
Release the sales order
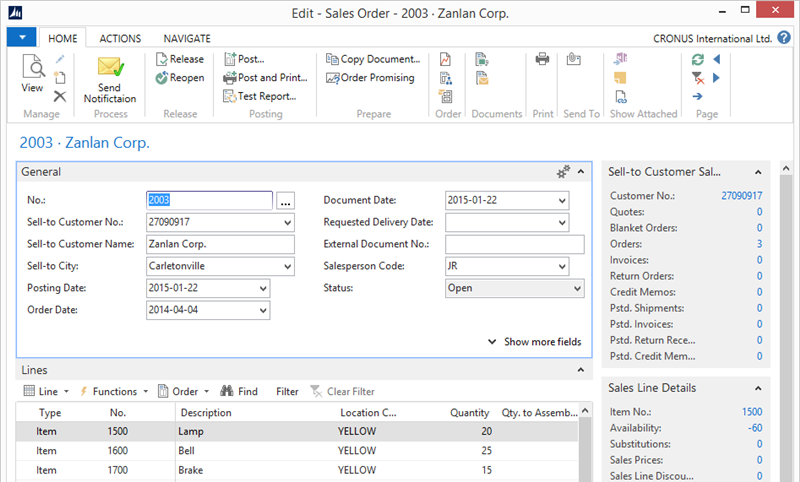pos(180,59)
